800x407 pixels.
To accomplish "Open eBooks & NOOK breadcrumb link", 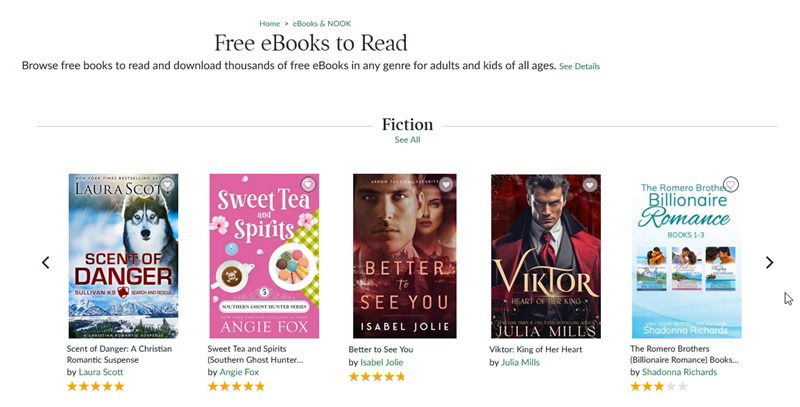I will (x=321, y=23).
